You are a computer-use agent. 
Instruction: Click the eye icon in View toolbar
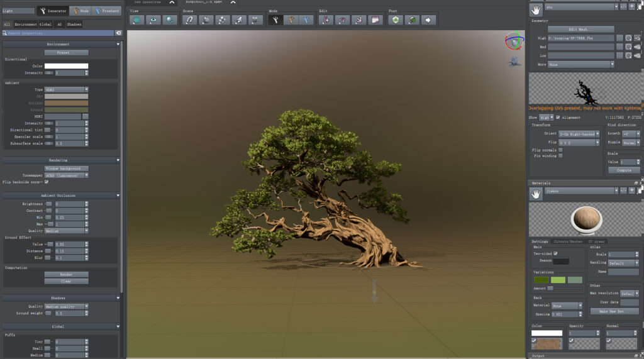pyautogui.click(x=153, y=20)
